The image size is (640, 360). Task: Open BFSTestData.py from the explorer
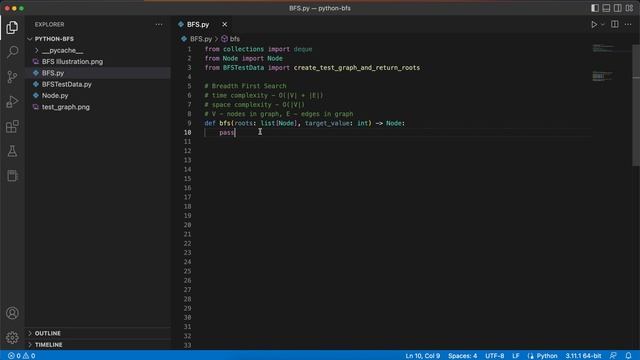[x=67, y=84]
